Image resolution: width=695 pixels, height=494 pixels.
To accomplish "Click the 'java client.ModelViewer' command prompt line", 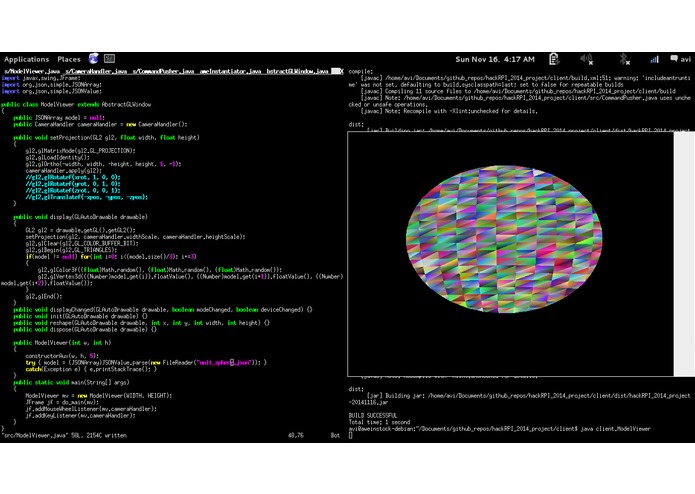I will pos(500,429).
